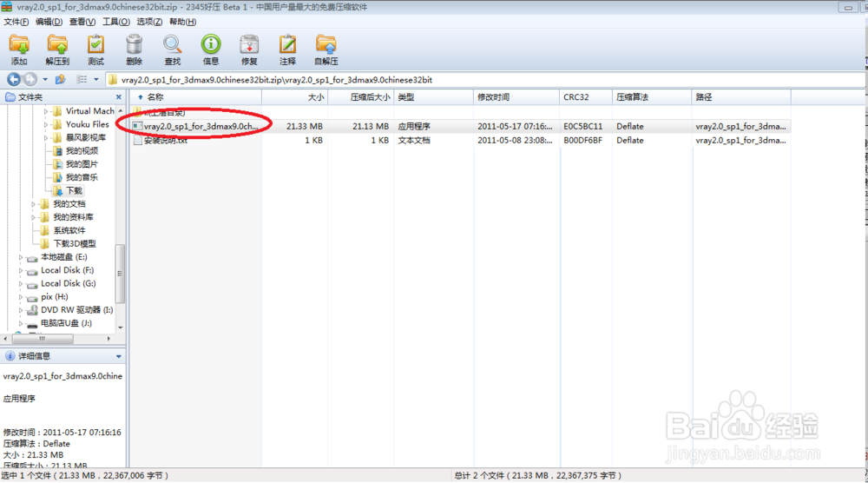Click the Delete (删除) trash icon
Viewport: 868px width, 483px height.
tap(134, 50)
